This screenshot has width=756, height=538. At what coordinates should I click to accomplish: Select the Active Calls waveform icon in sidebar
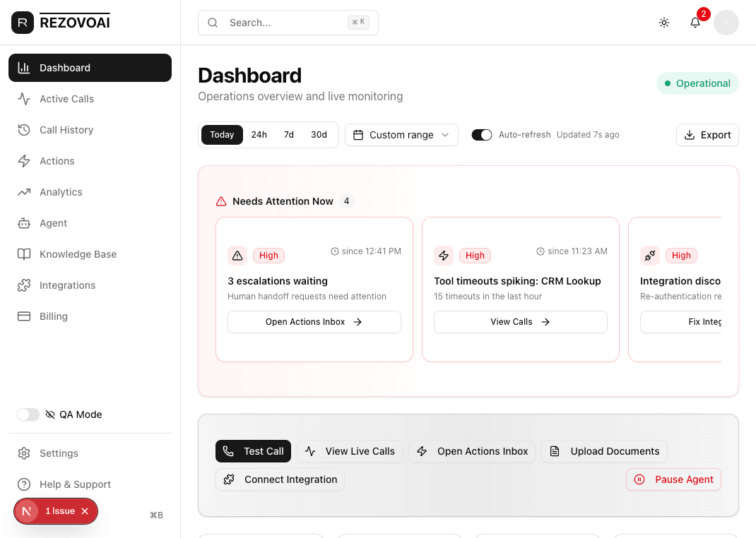(x=23, y=99)
